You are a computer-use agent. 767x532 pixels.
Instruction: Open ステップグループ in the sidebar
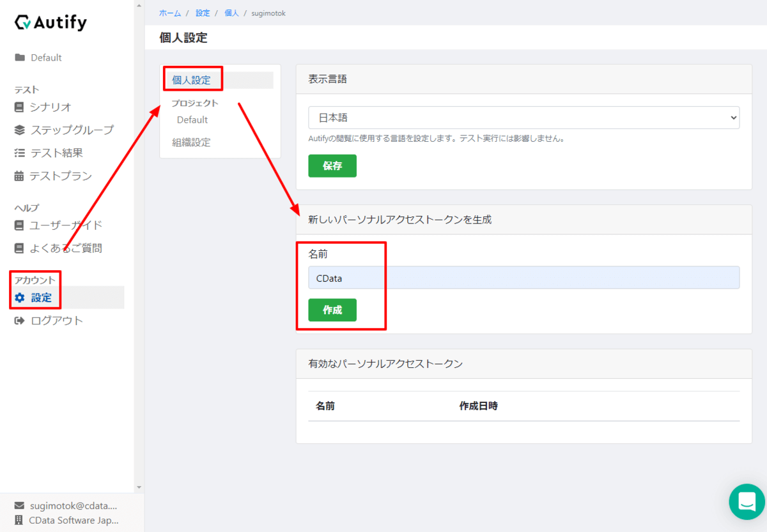[72, 130]
